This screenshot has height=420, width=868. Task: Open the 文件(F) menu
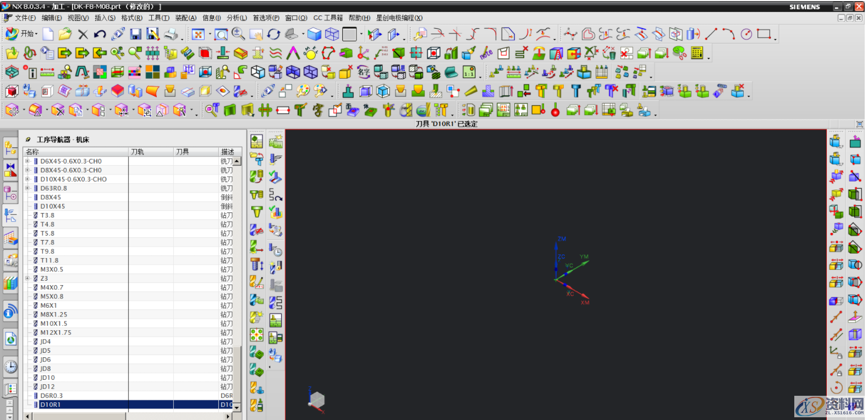pyautogui.click(x=25, y=18)
